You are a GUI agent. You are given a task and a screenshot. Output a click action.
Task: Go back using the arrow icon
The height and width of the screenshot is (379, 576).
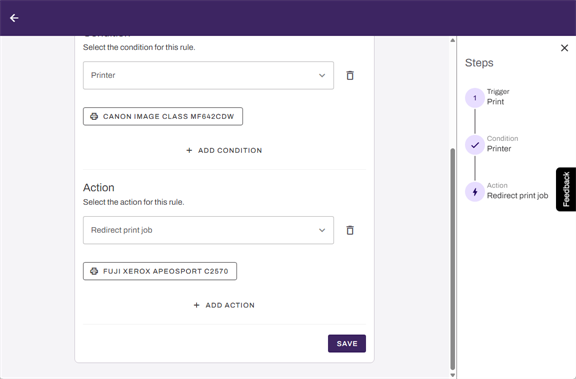(x=14, y=18)
